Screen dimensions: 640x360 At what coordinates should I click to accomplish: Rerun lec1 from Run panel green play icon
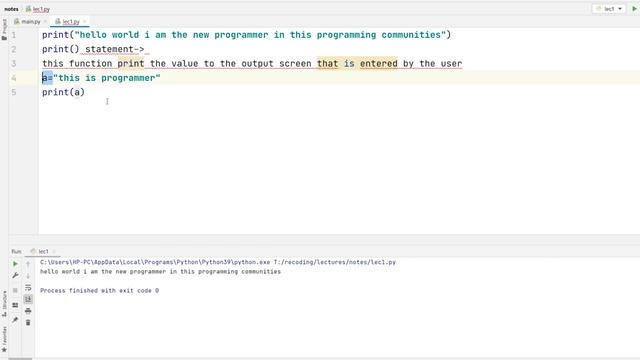pos(15,264)
